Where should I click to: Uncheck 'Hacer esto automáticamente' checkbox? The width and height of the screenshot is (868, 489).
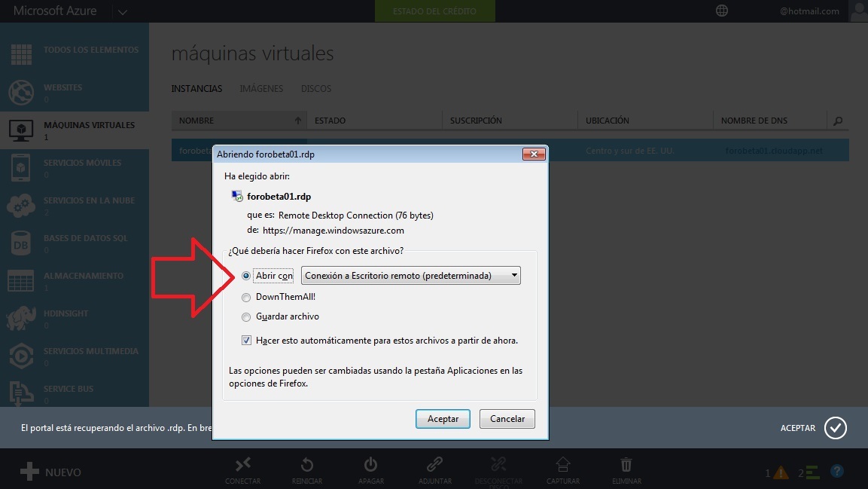[246, 340]
